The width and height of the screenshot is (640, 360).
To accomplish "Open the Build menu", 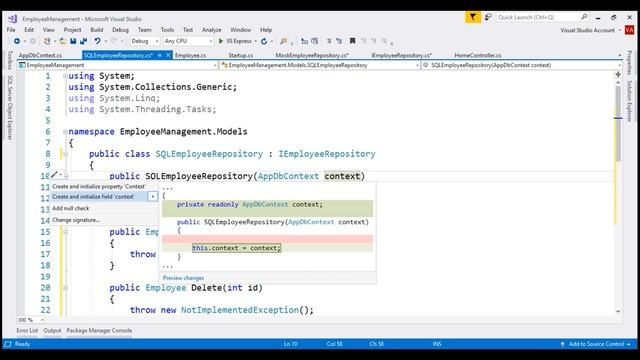I will tap(97, 30).
